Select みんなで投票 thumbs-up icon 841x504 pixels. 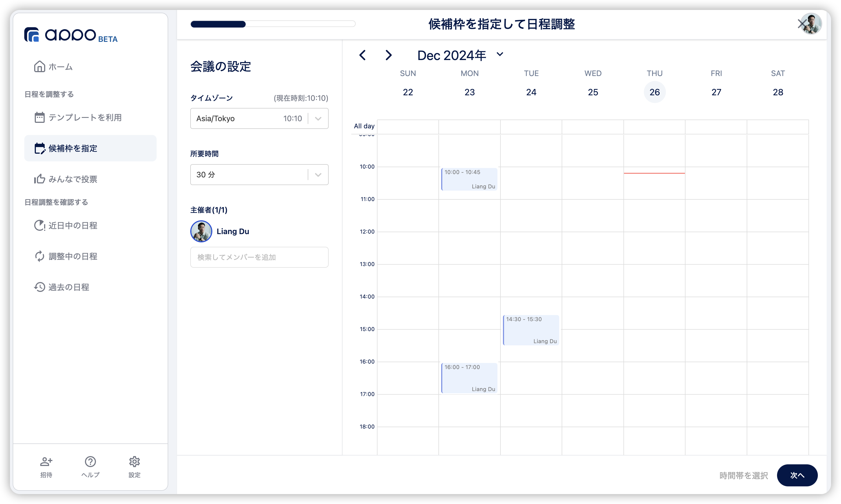[x=39, y=179]
